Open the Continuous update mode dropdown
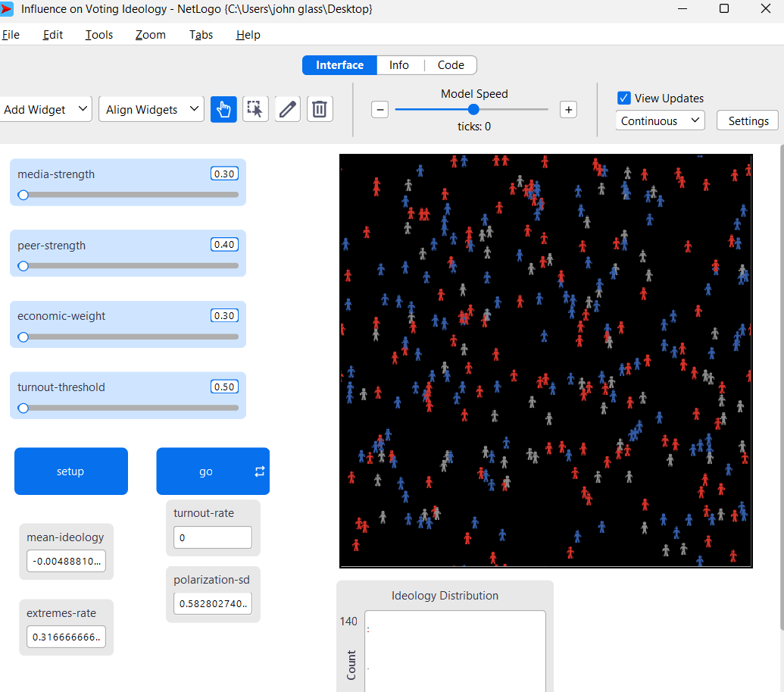Screen dimensions: 784x692 click(659, 121)
